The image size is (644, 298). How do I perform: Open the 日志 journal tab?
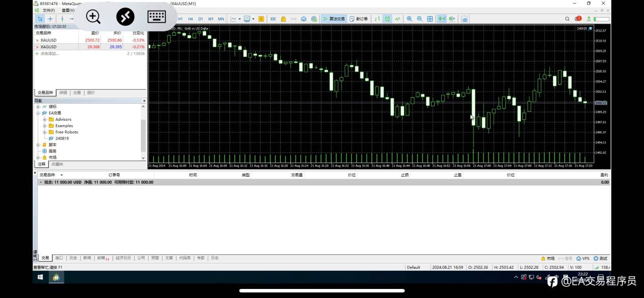pos(215,258)
